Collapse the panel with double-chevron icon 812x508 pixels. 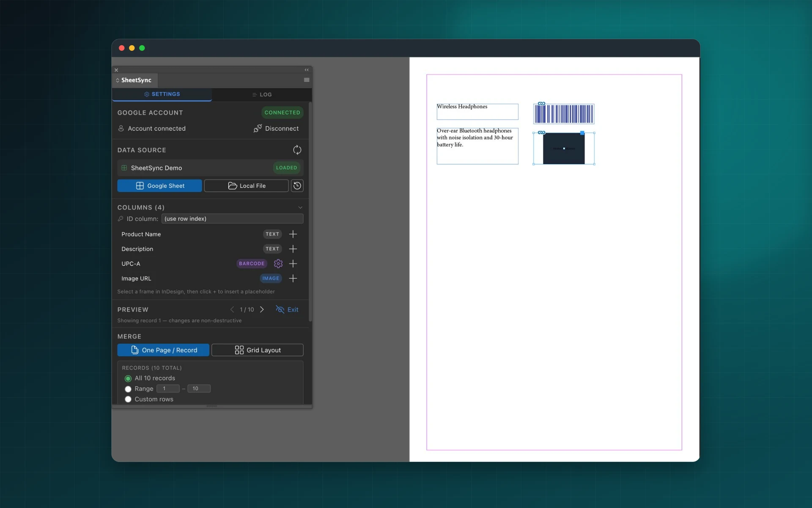point(307,70)
